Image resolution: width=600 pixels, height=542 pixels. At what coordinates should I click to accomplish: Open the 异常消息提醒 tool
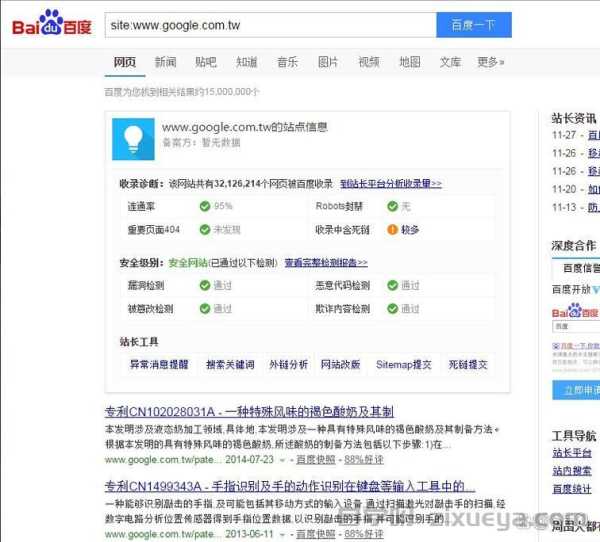click(159, 364)
